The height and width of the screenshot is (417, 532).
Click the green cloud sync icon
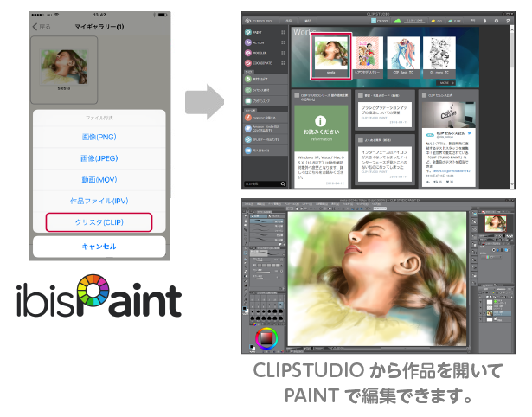click(397, 21)
